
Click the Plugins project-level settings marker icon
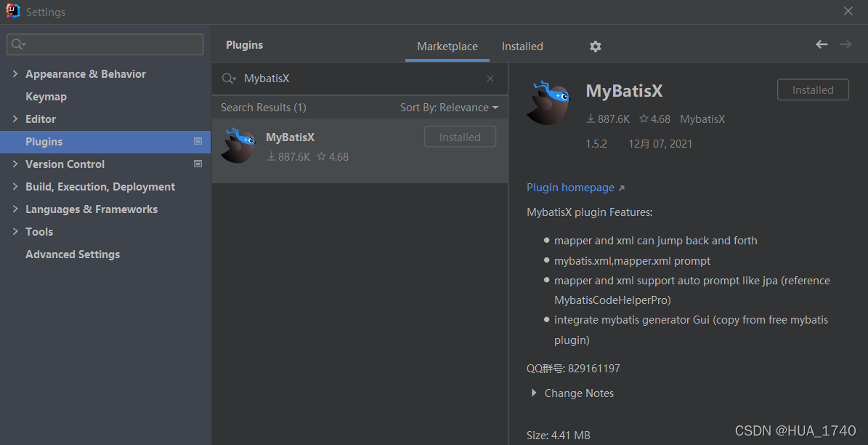click(x=198, y=142)
